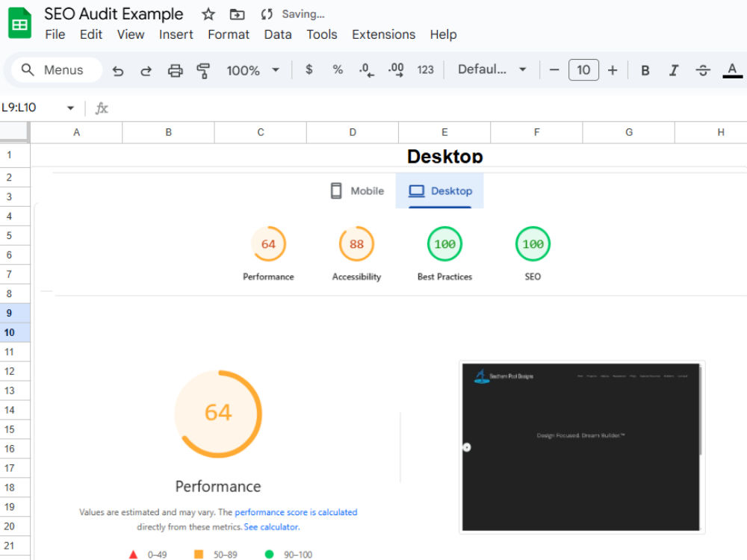Star the SEO Audit Example document
The height and width of the screenshot is (560, 747).
click(x=208, y=14)
